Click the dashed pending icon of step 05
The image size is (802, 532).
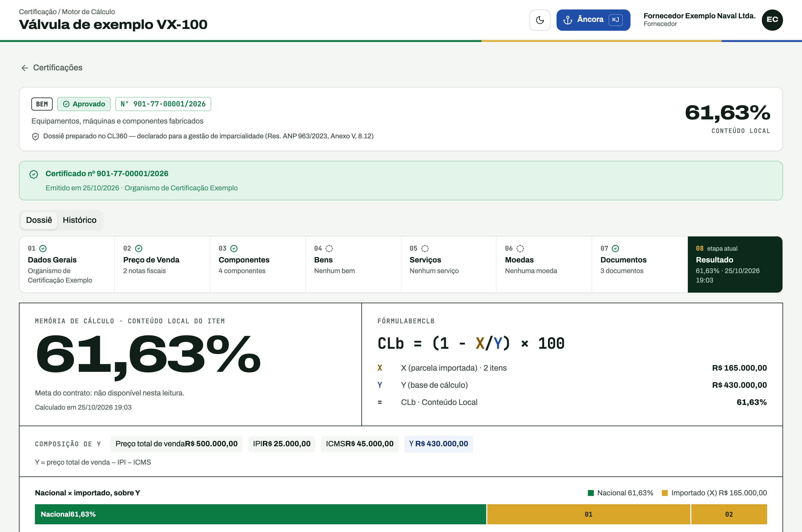tap(425, 248)
